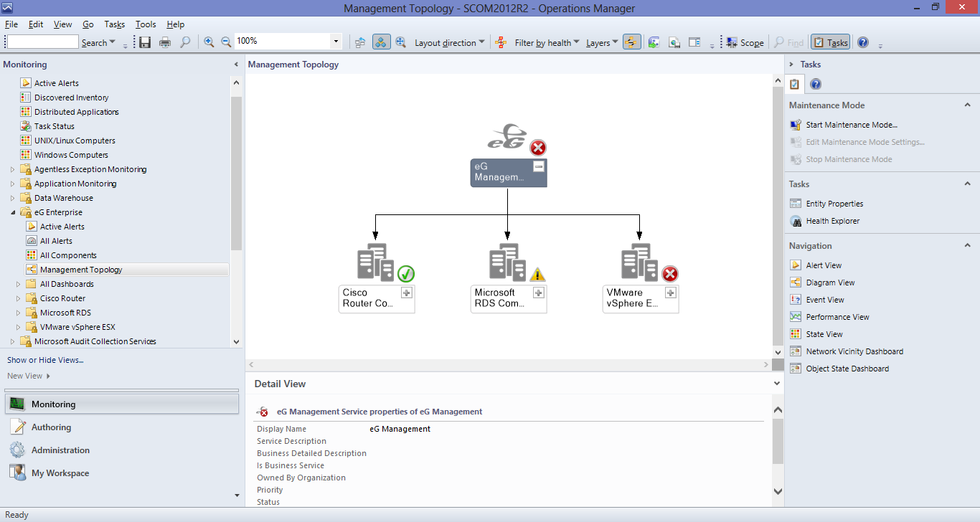Switch to the Monitoring workspace button
Viewport: 980px width, 522px height.
coord(121,404)
